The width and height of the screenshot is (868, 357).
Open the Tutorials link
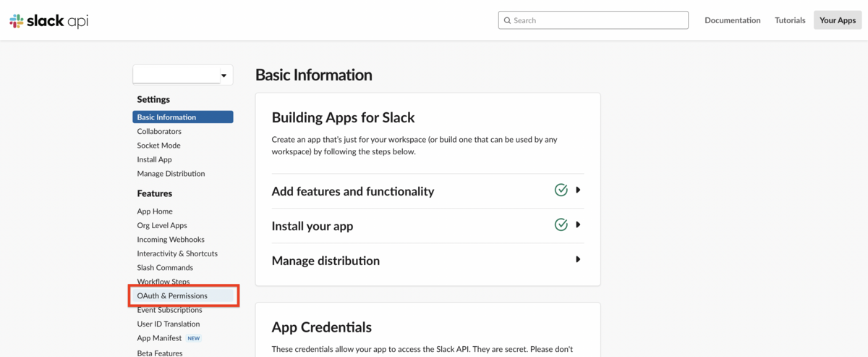(790, 20)
